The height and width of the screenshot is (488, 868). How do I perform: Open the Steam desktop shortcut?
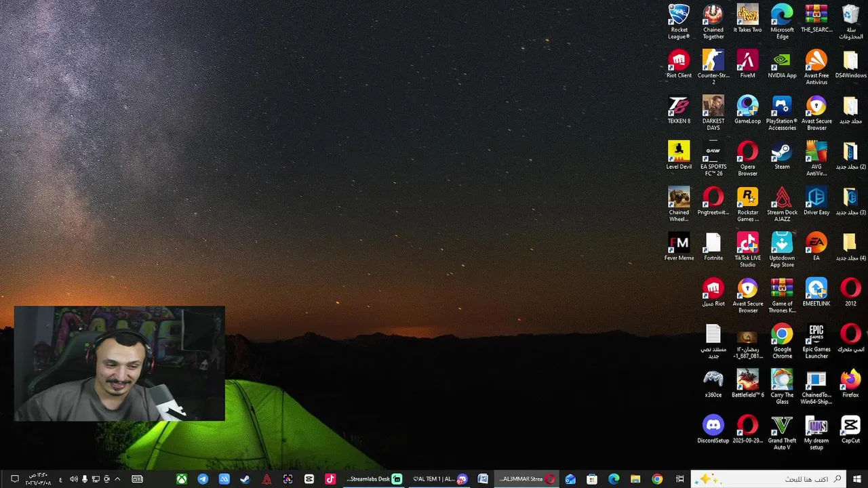coord(782,155)
